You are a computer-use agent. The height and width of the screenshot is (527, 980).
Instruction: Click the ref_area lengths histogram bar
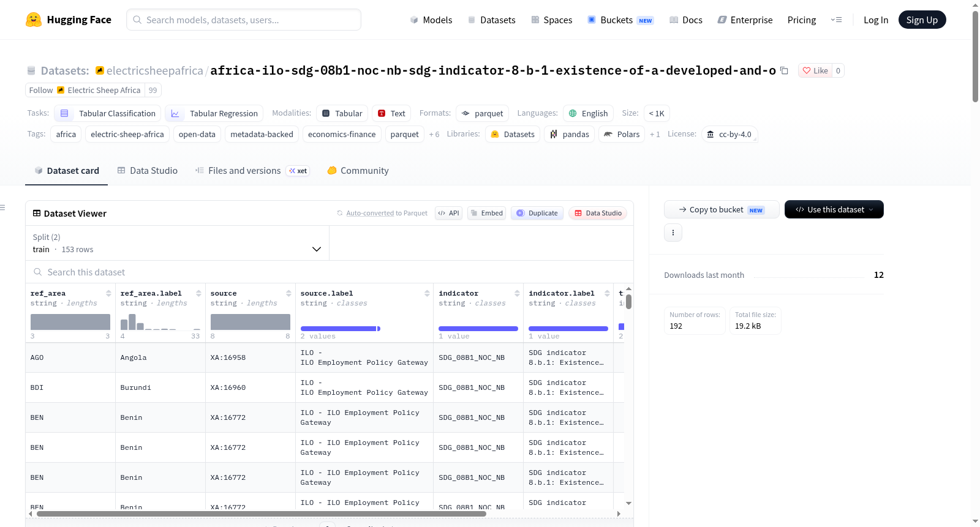[70, 322]
